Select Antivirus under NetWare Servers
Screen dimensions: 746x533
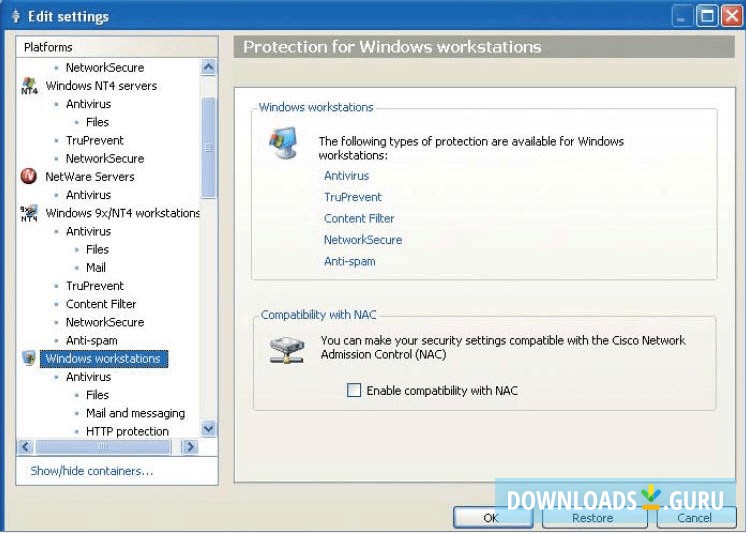[x=88, y=195]
